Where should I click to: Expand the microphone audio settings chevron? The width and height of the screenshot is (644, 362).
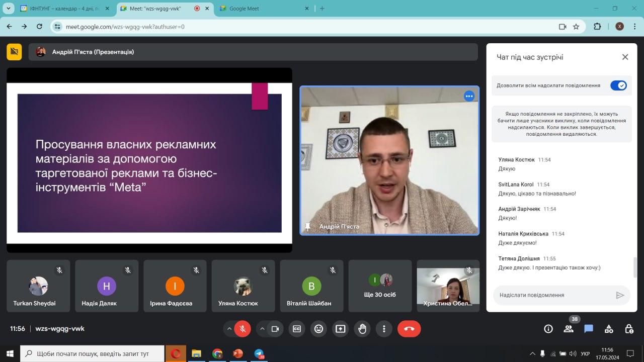pyautogui.click(x=229, y=329)
